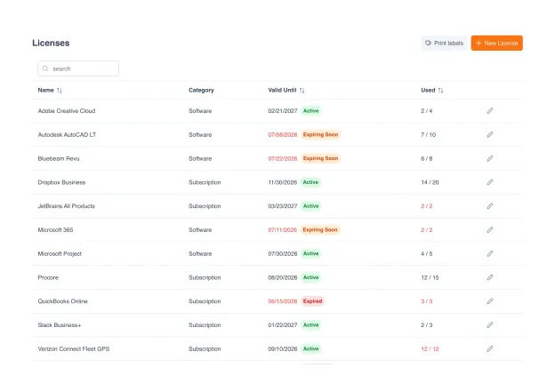
Task: Select the Microsoft 365 name
Action: click(x=55, y=229)
